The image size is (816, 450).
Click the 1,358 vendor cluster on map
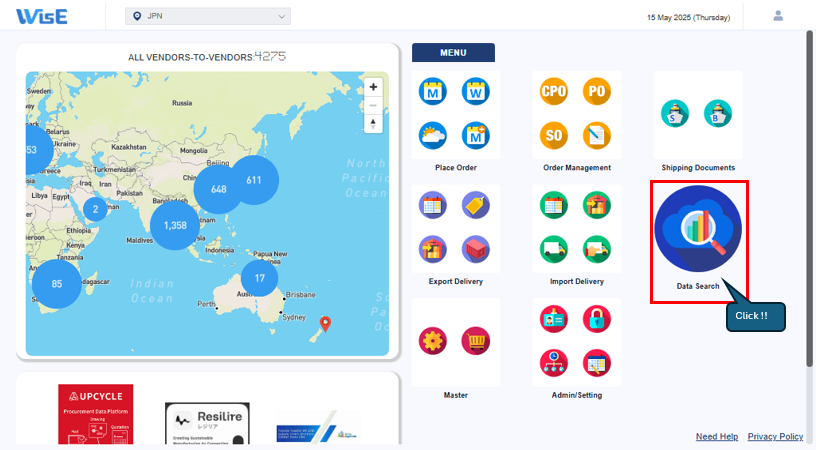[x=175, y=225]
